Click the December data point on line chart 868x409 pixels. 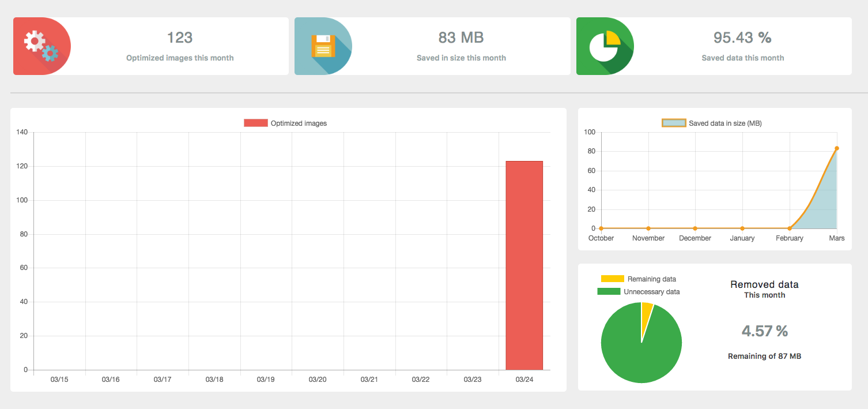pos(695,228)
